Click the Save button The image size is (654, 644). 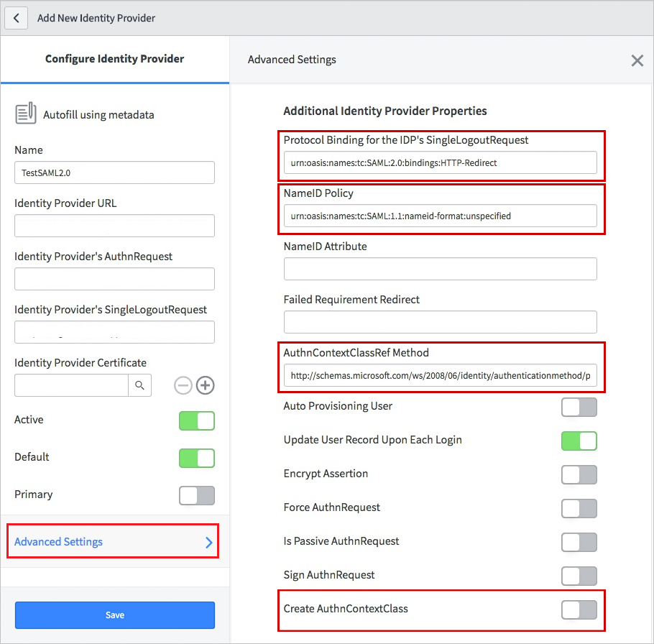pos(114,615)
